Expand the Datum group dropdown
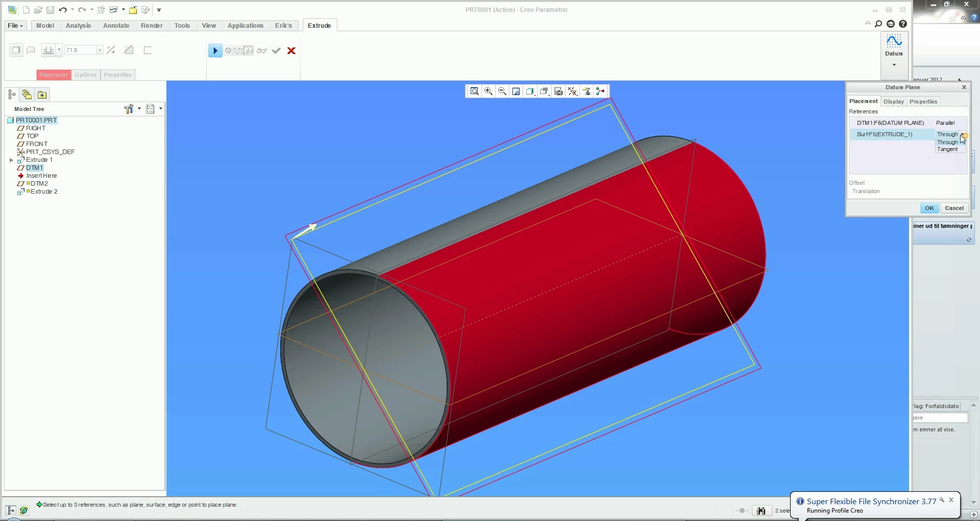 pyautogui.click(x=894, y=65)
